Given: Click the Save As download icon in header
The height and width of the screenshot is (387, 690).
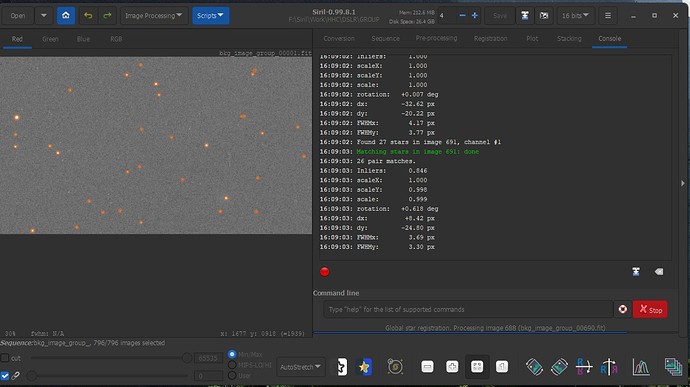Looking at the screenshot, I should pyautogui.click(x=525, y=15).
